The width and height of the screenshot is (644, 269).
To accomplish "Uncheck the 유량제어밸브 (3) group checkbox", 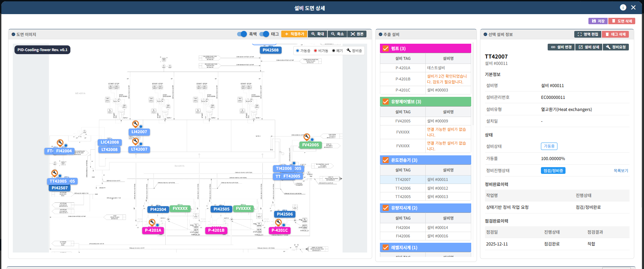I will click(386, 102).
